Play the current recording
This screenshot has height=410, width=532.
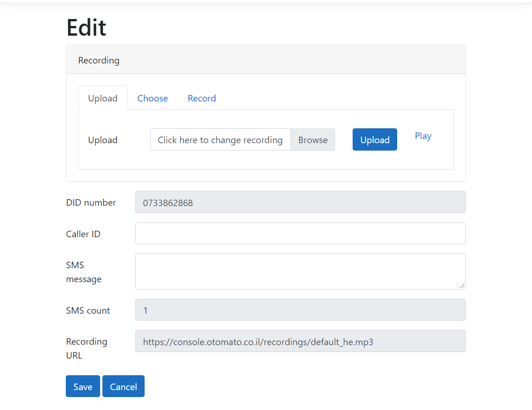[x=423, y=136]
